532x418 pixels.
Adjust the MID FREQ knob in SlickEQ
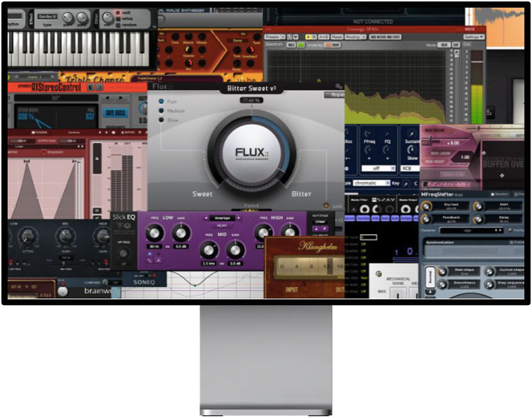tap(209, 250)
